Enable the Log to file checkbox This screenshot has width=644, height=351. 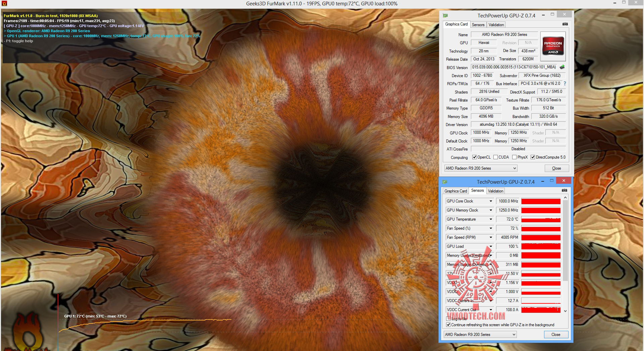coord(448,319)
